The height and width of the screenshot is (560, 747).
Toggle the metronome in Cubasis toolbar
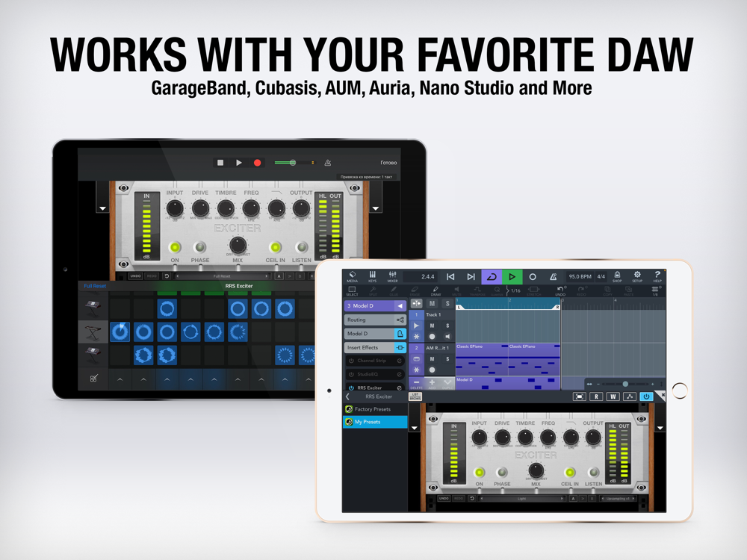pos(553,277)
